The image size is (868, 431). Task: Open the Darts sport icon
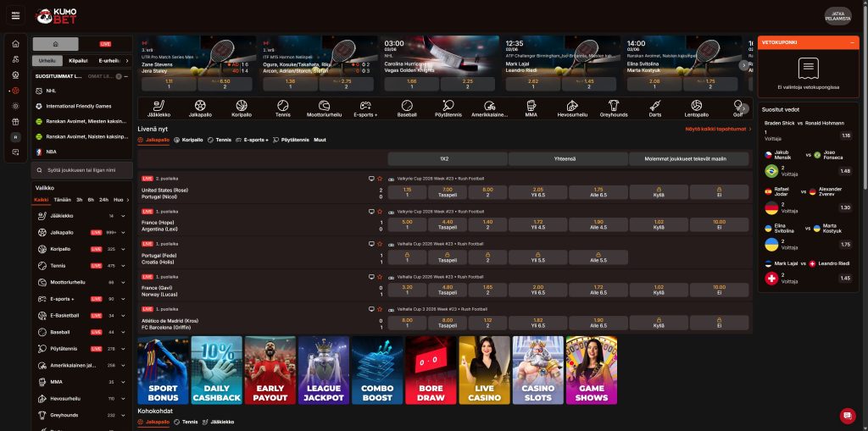(655, 108)
